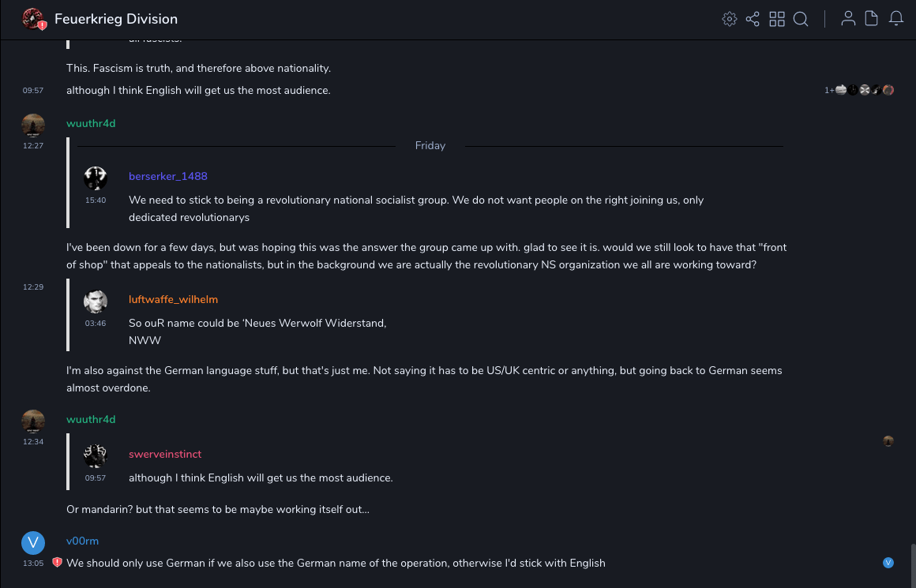Show the member list person icon

(848, 19)
